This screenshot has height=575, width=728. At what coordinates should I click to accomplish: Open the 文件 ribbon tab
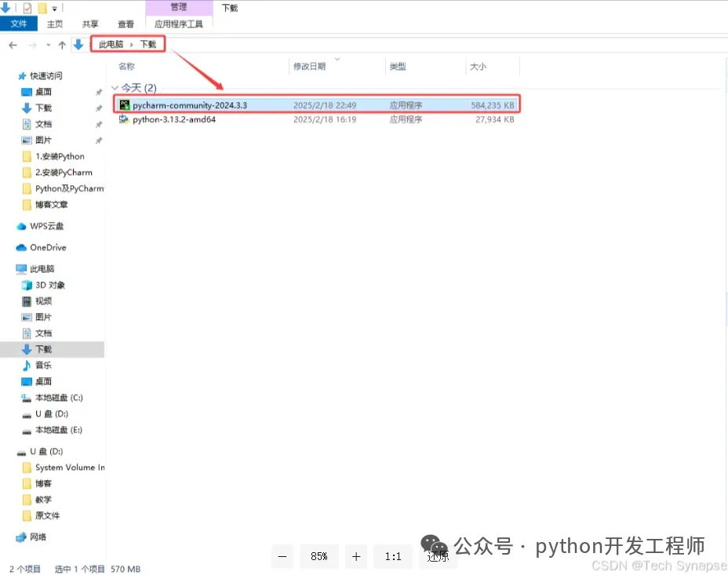pyautogui.click(x=19, y=24)
